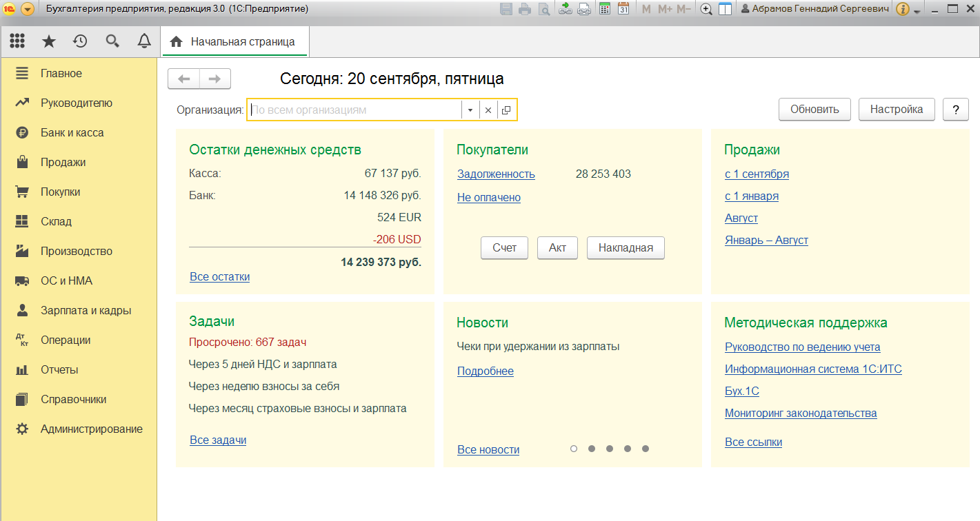Image resolution: width=980 pixels, height=521 pixels.
Task: Open Favorites star icon
Action: point(49,41)
